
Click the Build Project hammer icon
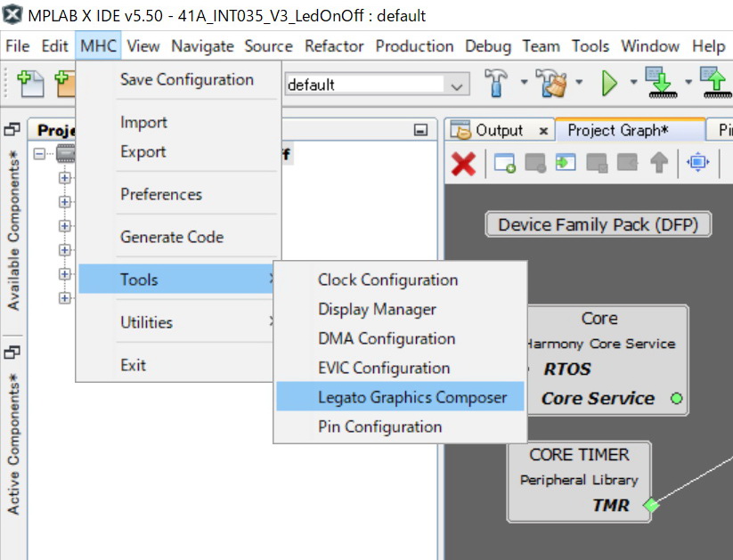(x=496, y=84)
